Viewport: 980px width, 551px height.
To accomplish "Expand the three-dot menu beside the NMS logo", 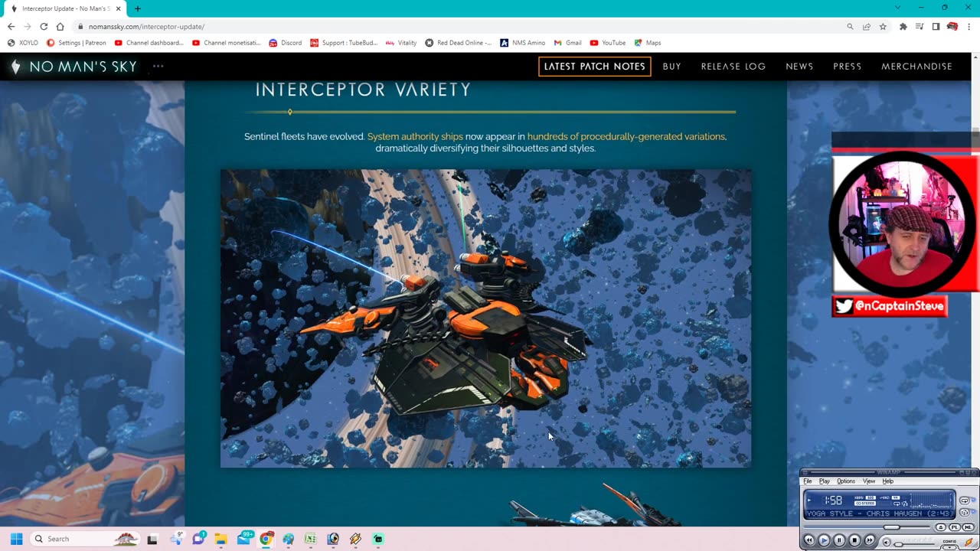I will (158, 66).
